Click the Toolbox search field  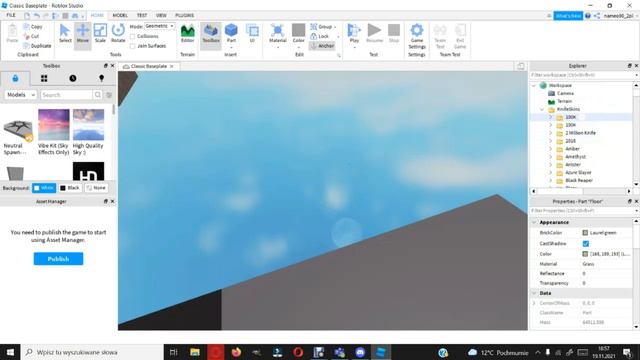[67, 95]
